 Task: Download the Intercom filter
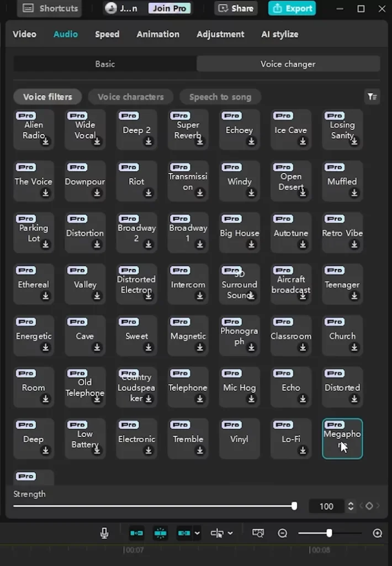[200, 296]
